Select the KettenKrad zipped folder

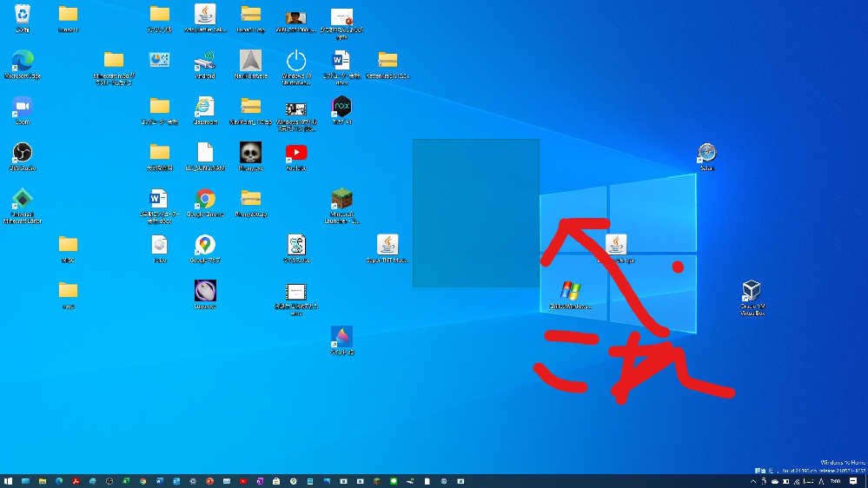pos(388,64)
